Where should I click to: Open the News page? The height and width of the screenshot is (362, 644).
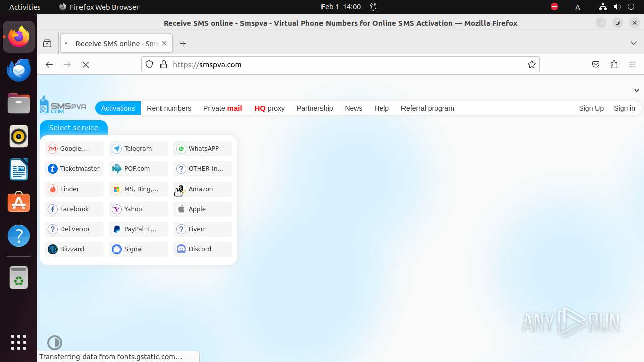(354, 108)
